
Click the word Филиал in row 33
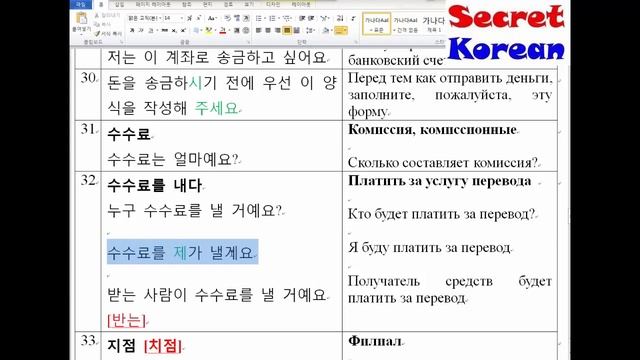pos(374,341)
